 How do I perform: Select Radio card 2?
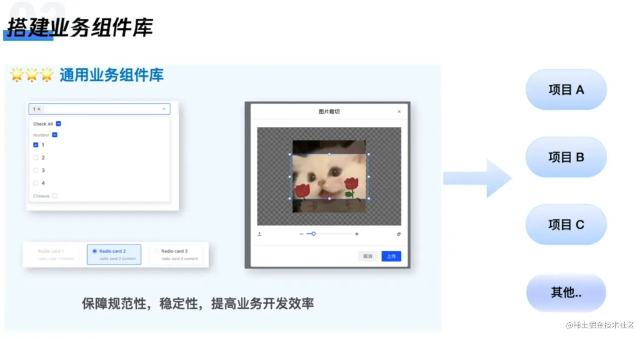(114, 255)
